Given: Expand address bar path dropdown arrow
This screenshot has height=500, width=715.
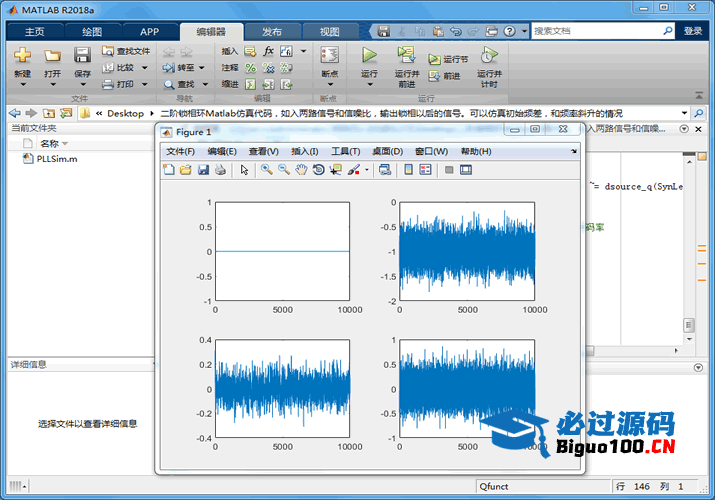Looking at the screenshot, I should [x=684, y=113].
